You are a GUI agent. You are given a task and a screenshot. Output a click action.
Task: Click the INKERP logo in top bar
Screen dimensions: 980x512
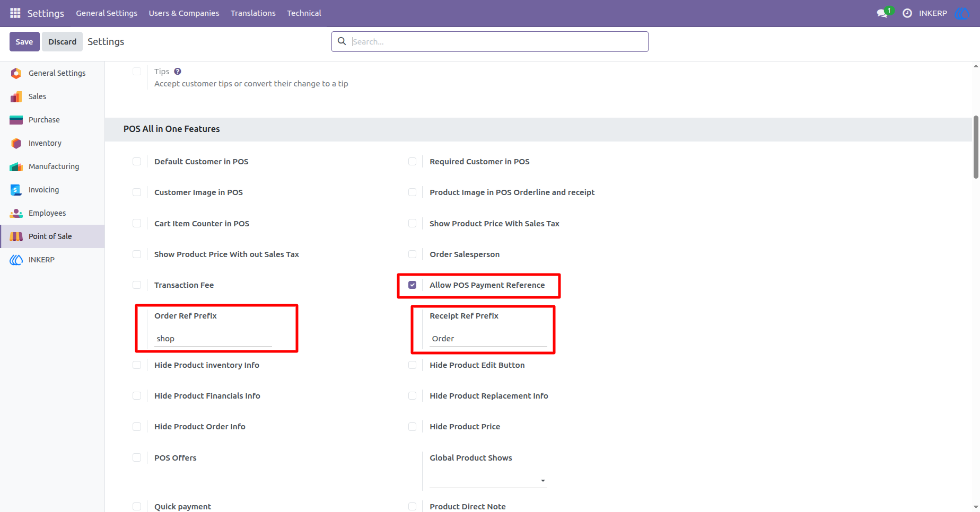(962, 13)
